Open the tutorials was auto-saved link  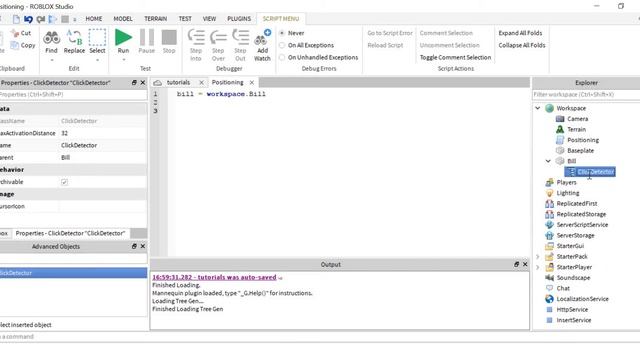pos(214,277)
